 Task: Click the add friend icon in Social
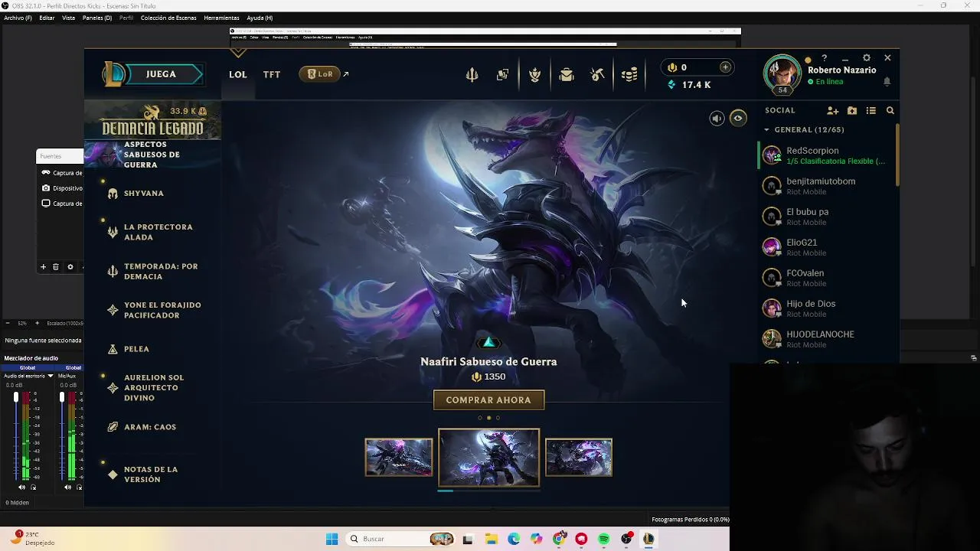832,111
